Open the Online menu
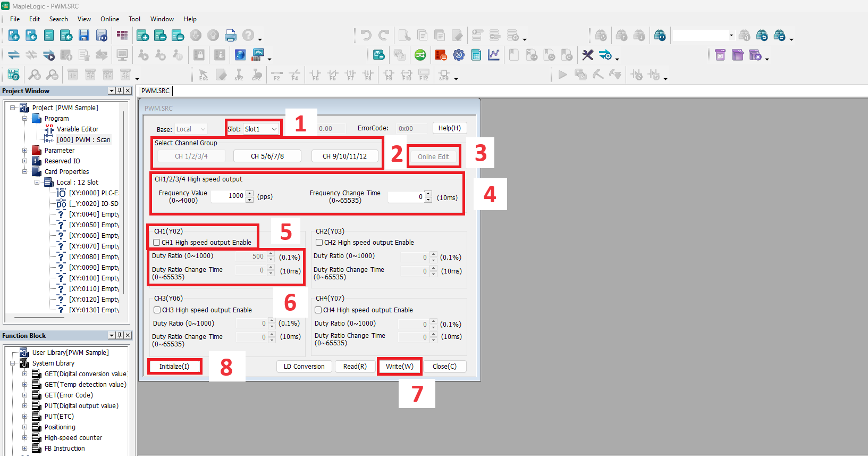Viewport: 868px width, 456px height. [x=109, y=19]
